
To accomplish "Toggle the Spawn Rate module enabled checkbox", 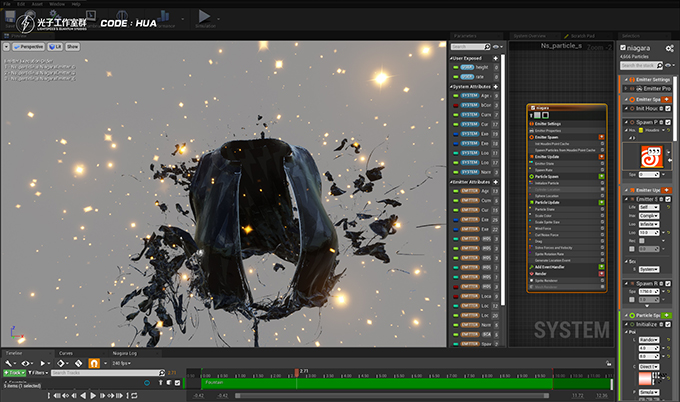I will [668, 283].
